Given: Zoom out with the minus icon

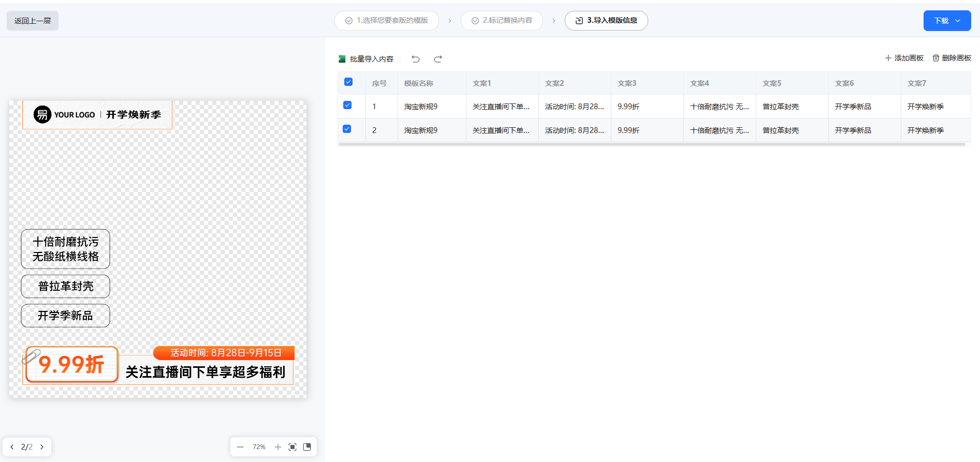Looking at the screenshot, I should pyautogui.click(x=240, y=447).
